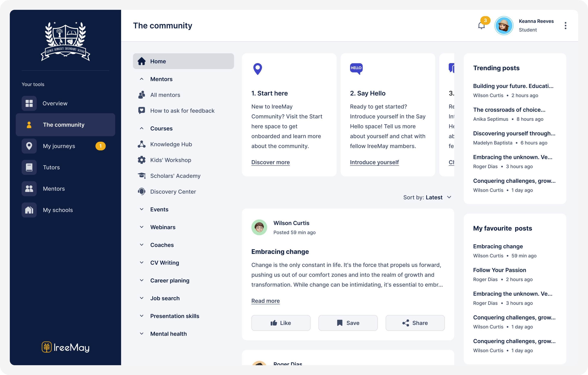Open Embracing the unknown in favourite posts
This screenshot has width=588, height=375.
pyautogui.click(x=512, y=294)
